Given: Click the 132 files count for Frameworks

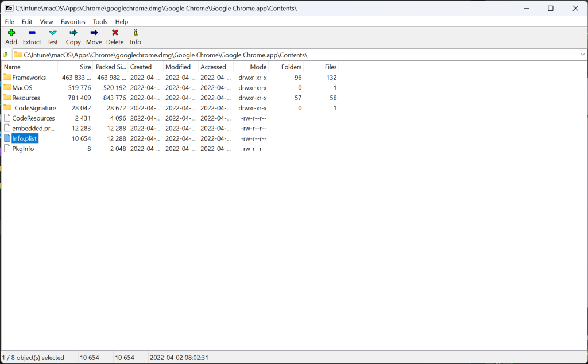Looking at the screenshot, I should pyautogui.click(x=331, y=78).
